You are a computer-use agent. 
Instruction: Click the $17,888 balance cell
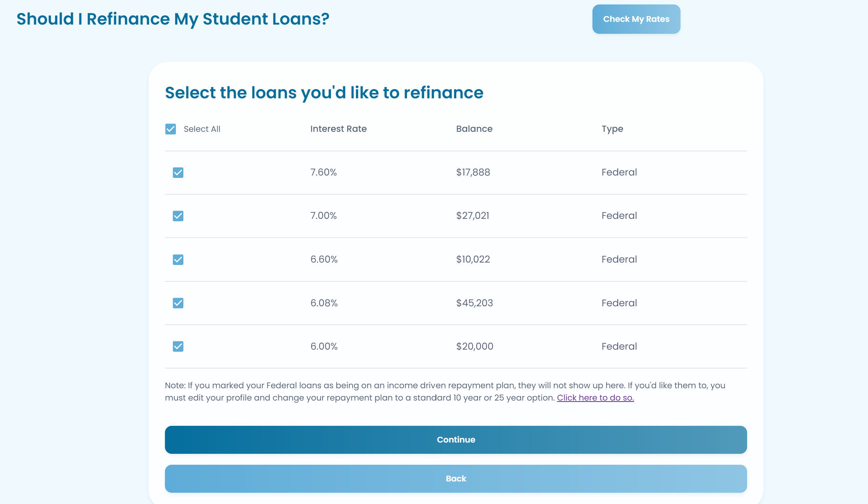tap(473, 172)
